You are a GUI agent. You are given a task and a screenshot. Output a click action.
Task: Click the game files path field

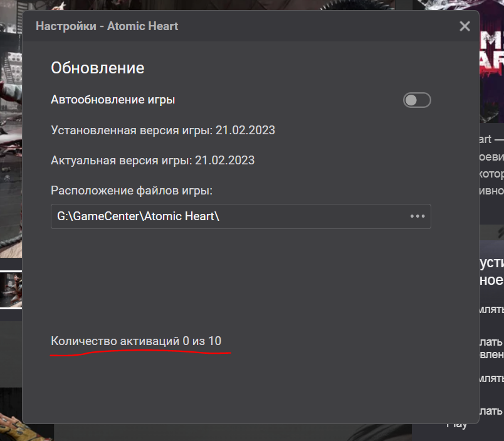(241, 216)
